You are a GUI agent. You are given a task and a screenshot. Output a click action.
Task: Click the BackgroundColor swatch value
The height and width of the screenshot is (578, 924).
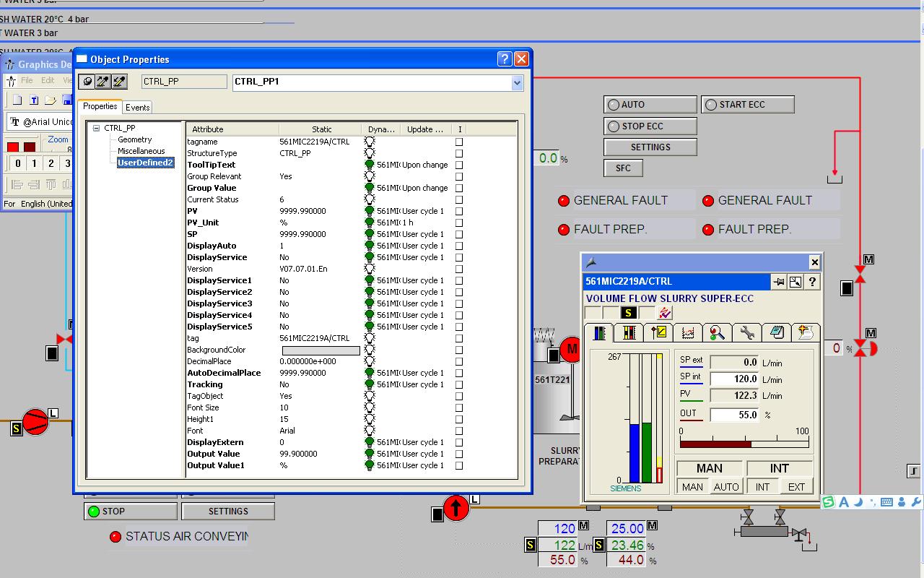[x=321, y=350]
